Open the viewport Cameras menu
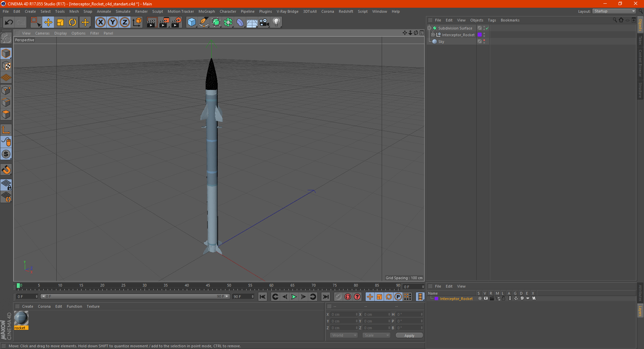 pyautogui.click(x=42, y=33)
